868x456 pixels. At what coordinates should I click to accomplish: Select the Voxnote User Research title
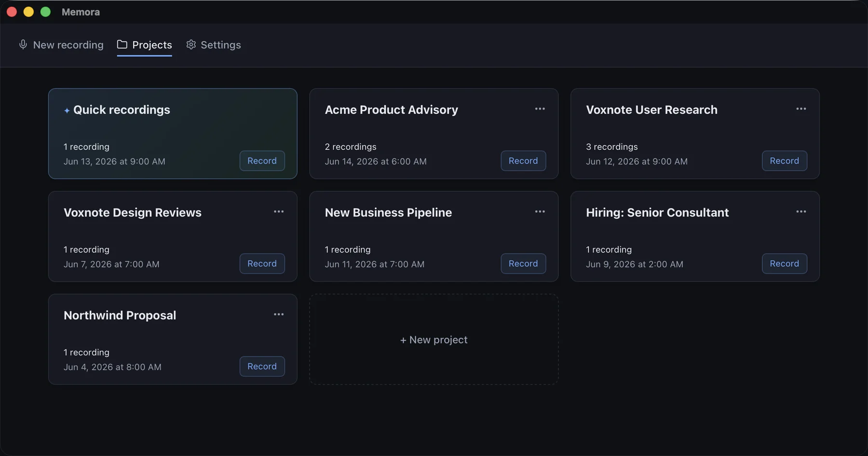652,110
